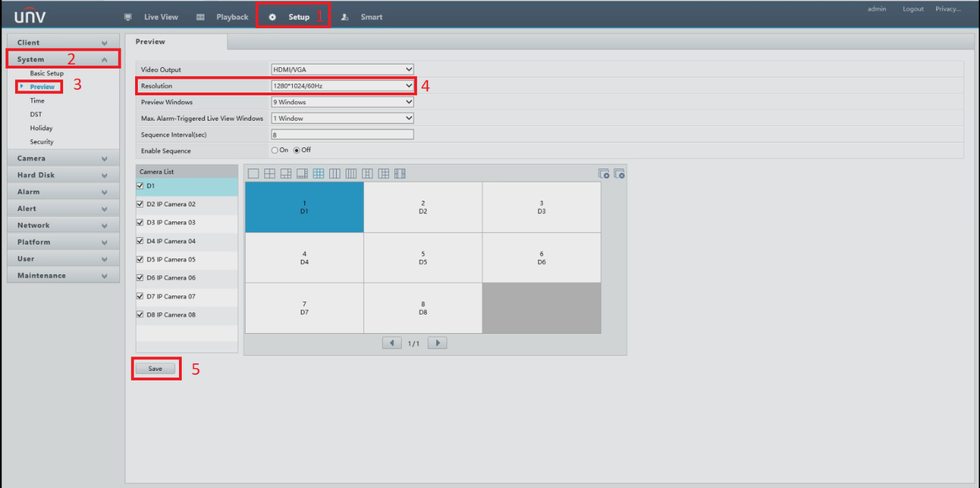This screenshot has height=488, width=980.
Task: Go to the next preview page arrow
Action: coord(437,343)
